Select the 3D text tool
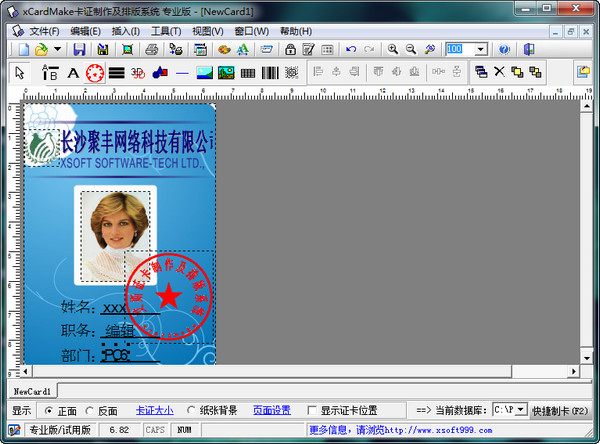This screenshot has height=444, width=600. 138,73
